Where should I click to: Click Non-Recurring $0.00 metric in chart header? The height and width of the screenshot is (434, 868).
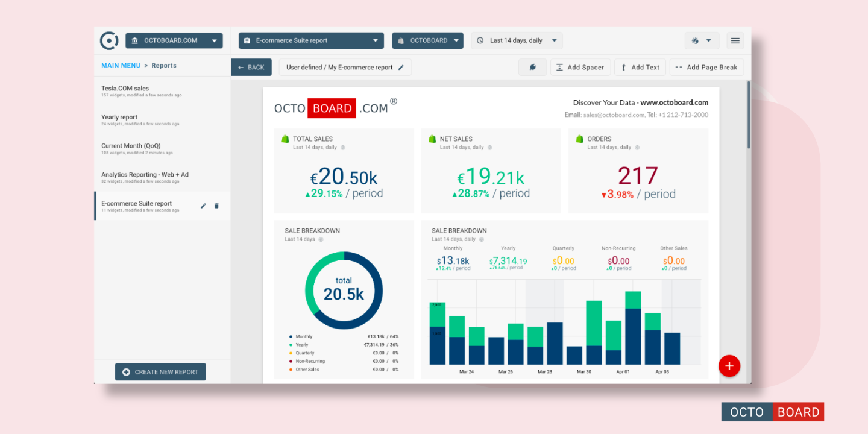tap(618, 261)
